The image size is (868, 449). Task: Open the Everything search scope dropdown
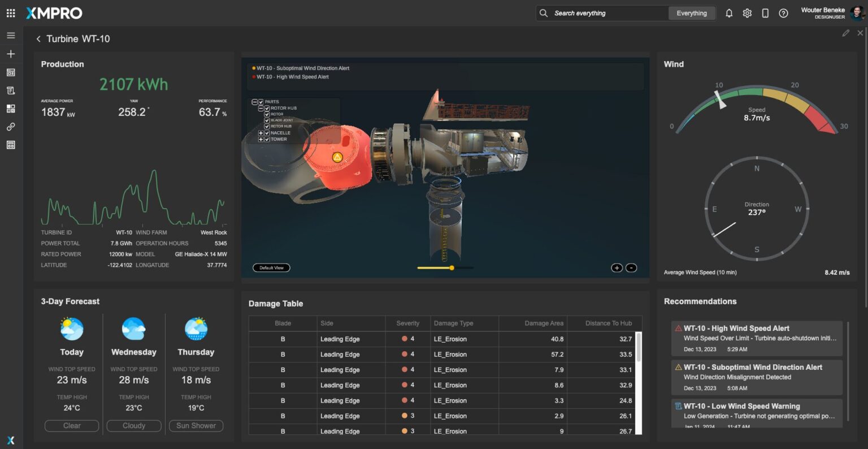coord(691,13)
